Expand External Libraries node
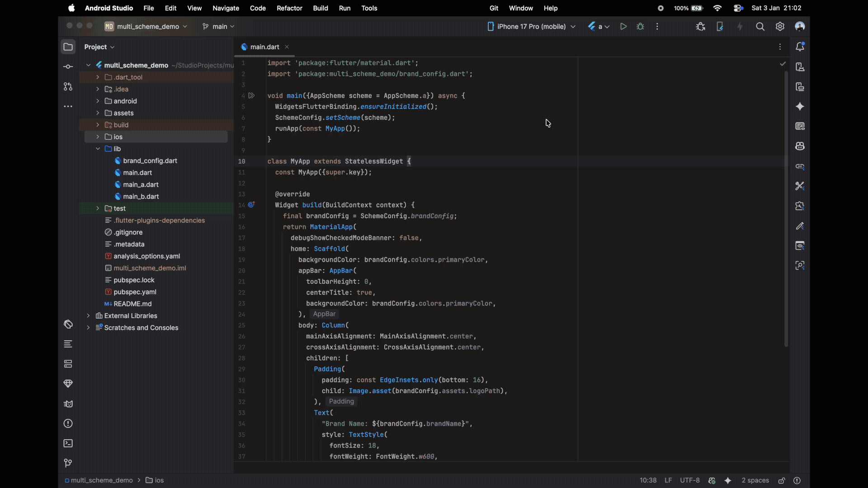Viewport: 868px width, 488px height. (x=88, y=316)
